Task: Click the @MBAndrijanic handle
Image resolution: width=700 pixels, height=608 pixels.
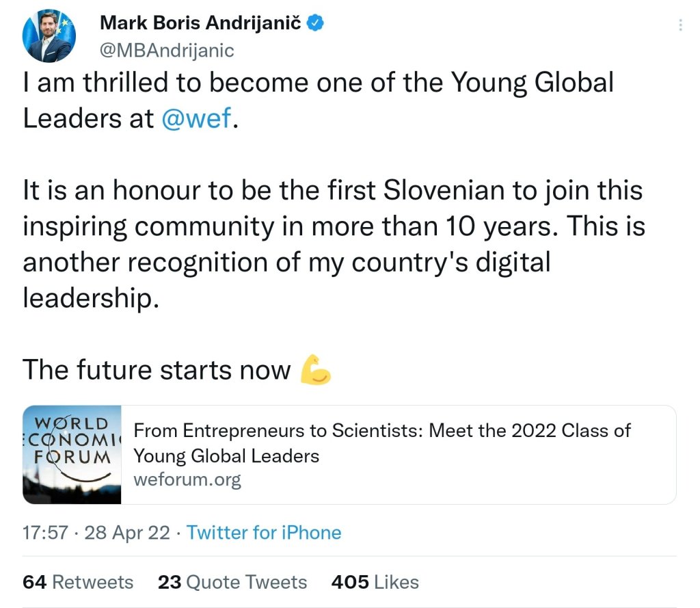Action: [x=167, y=51]
